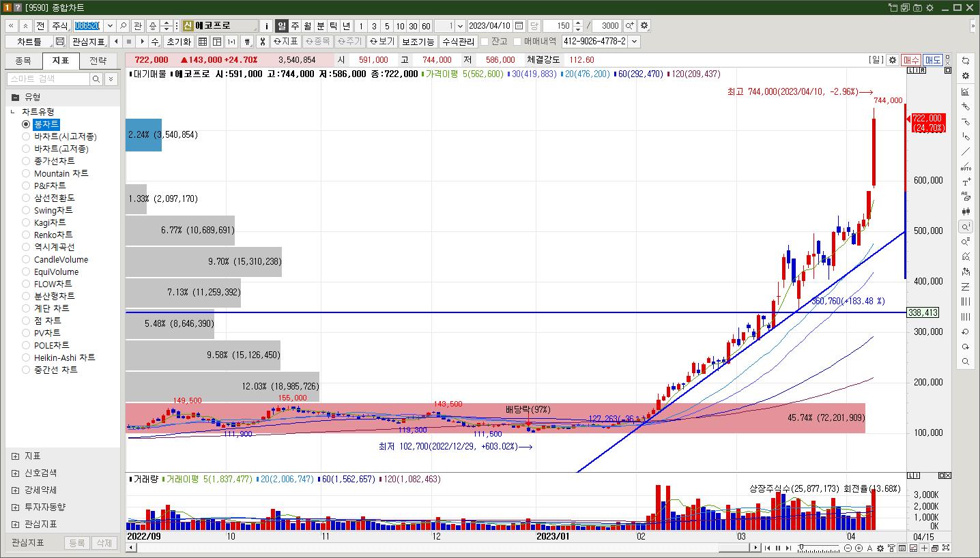
Task: Click the redo arrow in right toolbar
Action: [966, 347]
